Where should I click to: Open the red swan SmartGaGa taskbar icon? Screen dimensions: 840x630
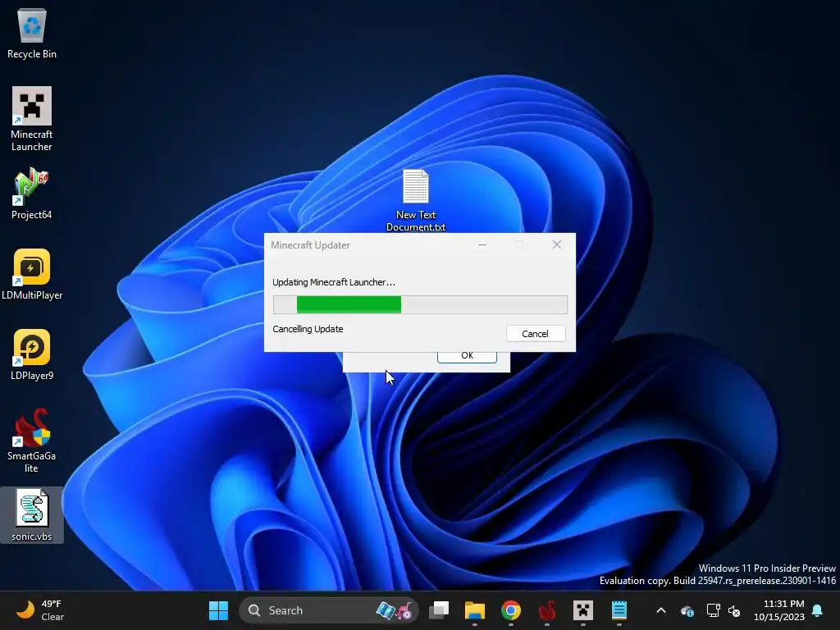point(547,610)
